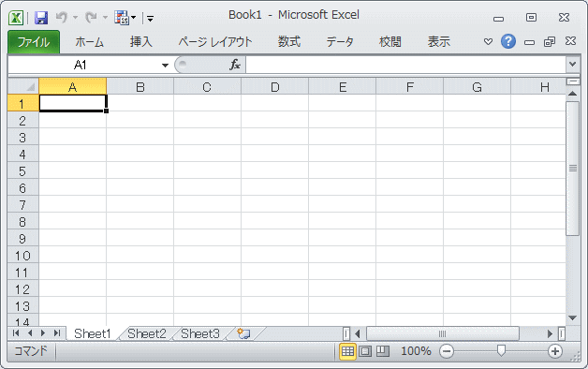The width and height of the screenshot is (588, 369).
Task: Select column D header
Action: 275,86
